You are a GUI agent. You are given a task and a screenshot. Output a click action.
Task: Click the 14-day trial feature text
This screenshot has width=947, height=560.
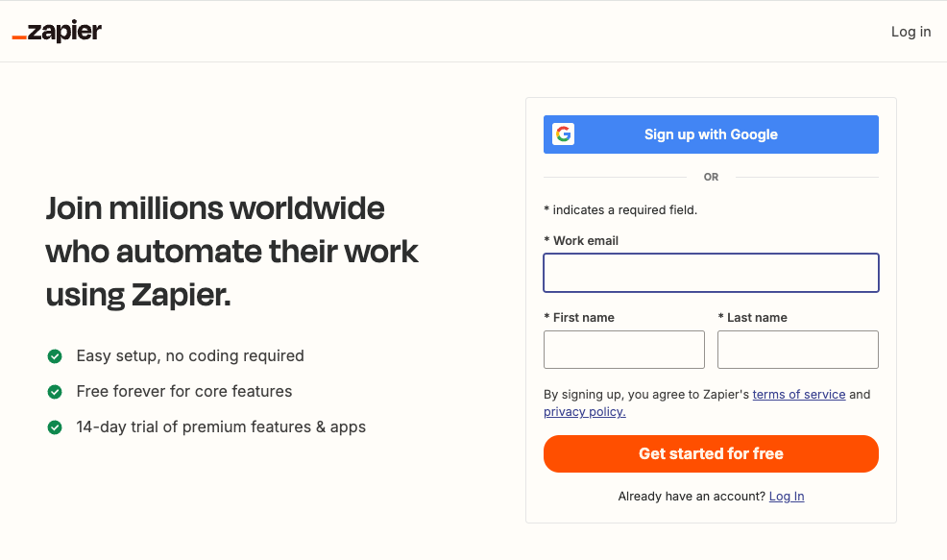pos(221,427)
